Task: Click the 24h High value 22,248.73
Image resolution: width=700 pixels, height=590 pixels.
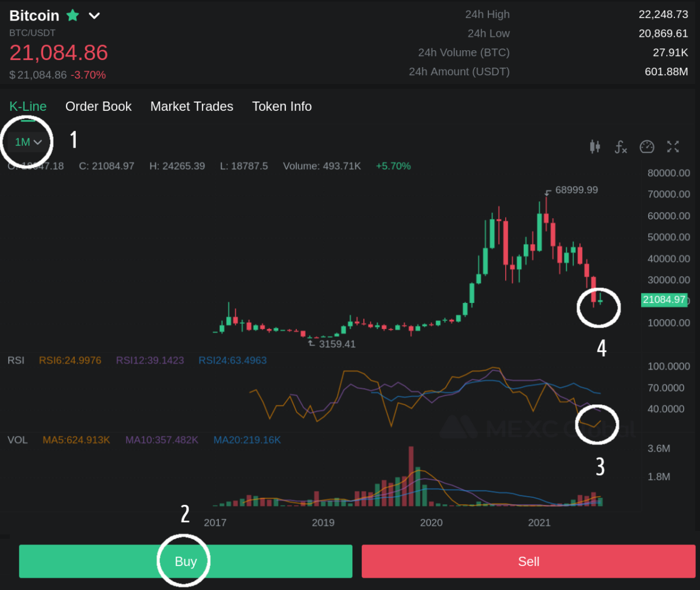Action: coord(663,14)
